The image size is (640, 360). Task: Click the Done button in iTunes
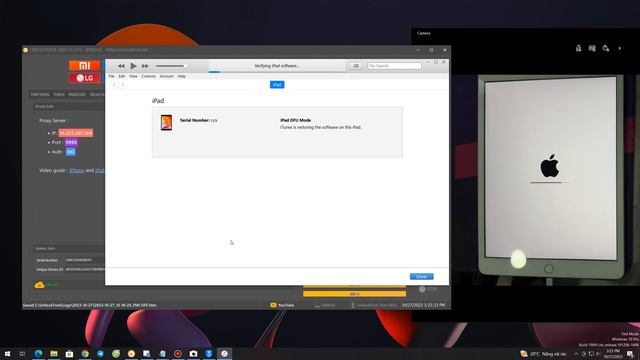(422, 276)
